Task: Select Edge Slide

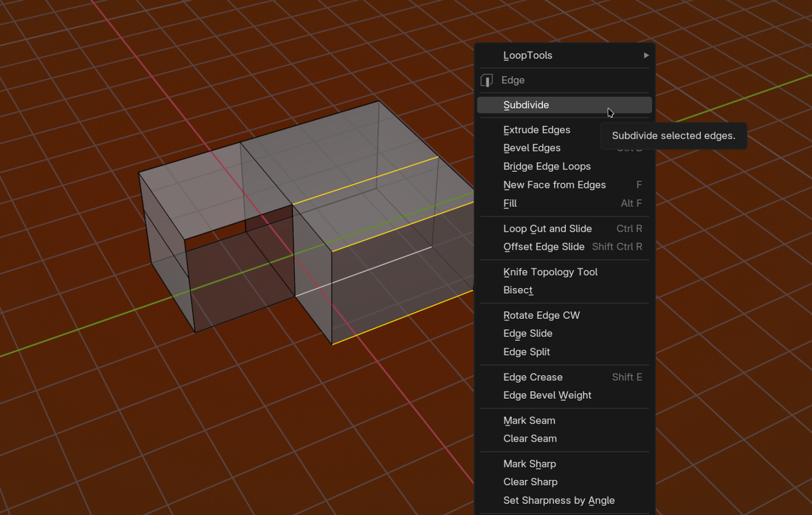Action: point(565,334)
